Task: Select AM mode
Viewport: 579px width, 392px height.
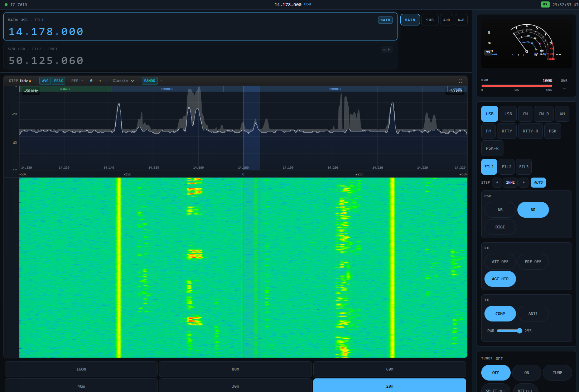Action: tap(562, 114)
